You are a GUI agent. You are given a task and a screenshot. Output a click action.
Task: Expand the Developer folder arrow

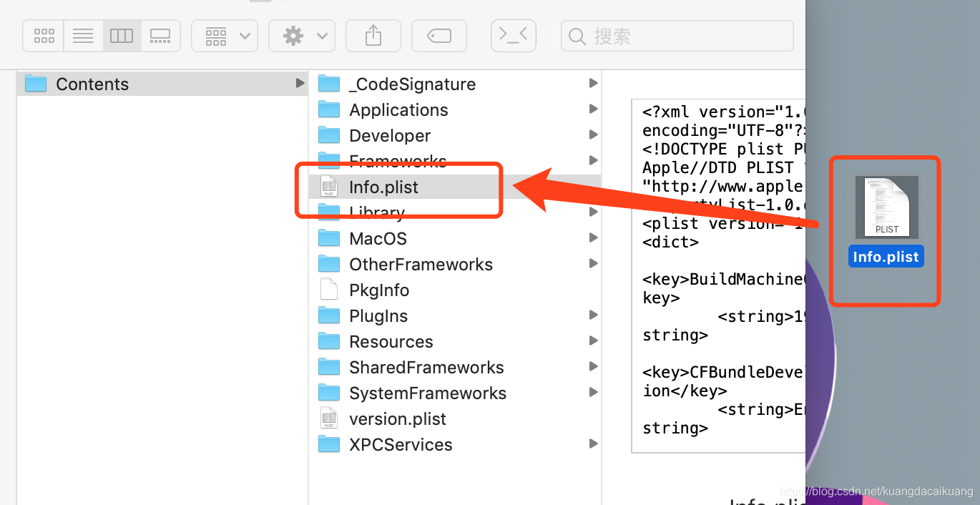[x=593, y=134]
